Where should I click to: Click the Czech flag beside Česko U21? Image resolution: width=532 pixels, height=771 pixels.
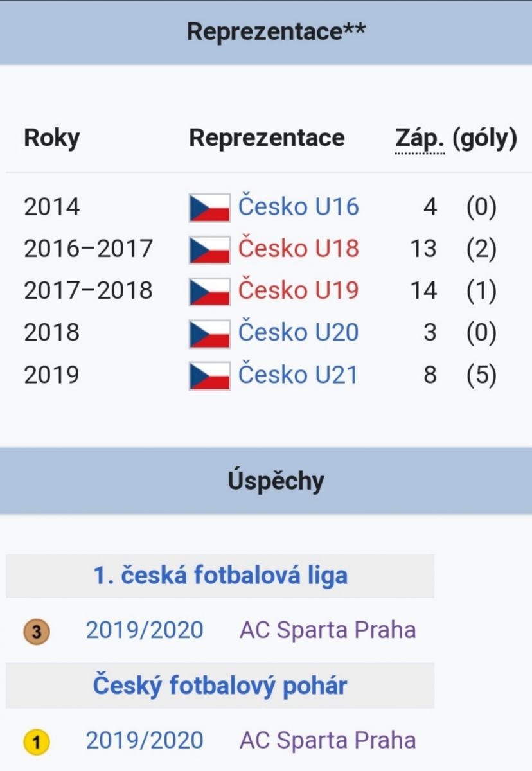point(209,375)
